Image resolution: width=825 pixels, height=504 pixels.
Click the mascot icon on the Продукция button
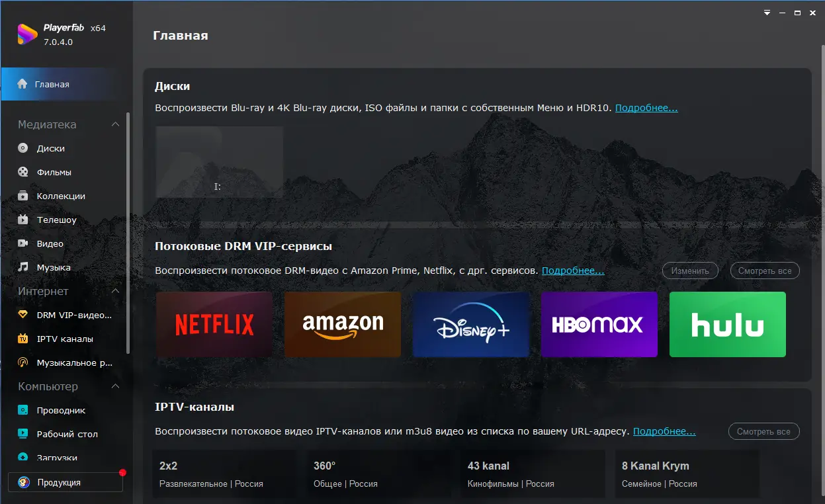click(x=24, y=482)
